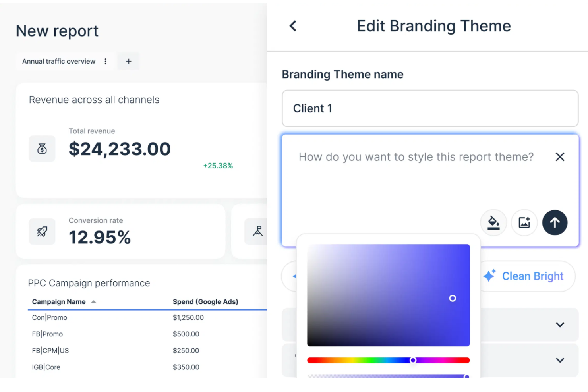Click the money bag icon beside total revenue
The height and width of the screenshot is (392, 588).
[42, 149]
